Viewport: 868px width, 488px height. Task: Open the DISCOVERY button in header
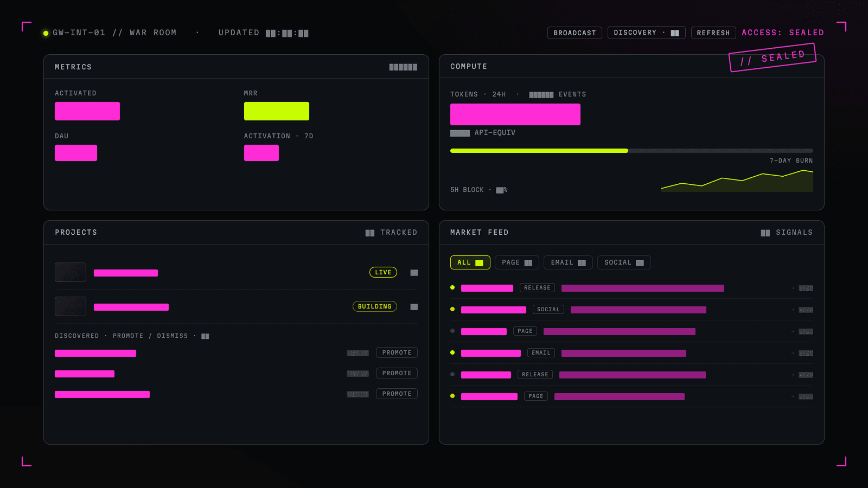(x=647, y=33)
